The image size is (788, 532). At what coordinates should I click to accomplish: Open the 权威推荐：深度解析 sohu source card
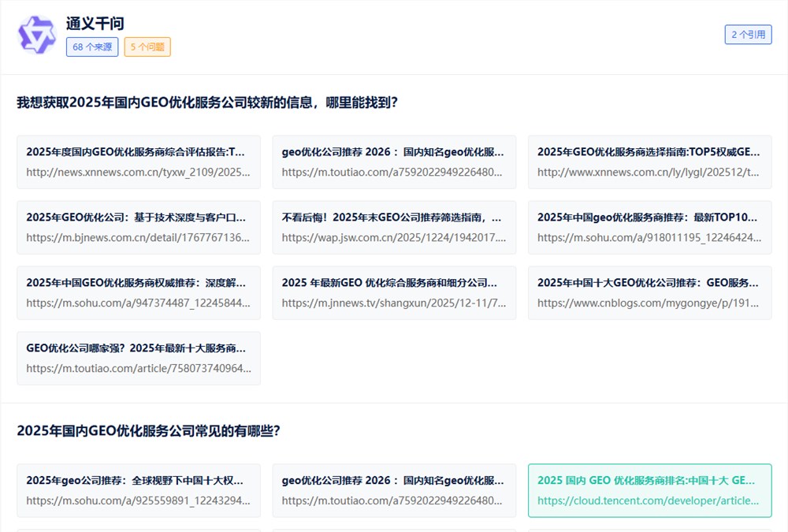pos(138,292)
